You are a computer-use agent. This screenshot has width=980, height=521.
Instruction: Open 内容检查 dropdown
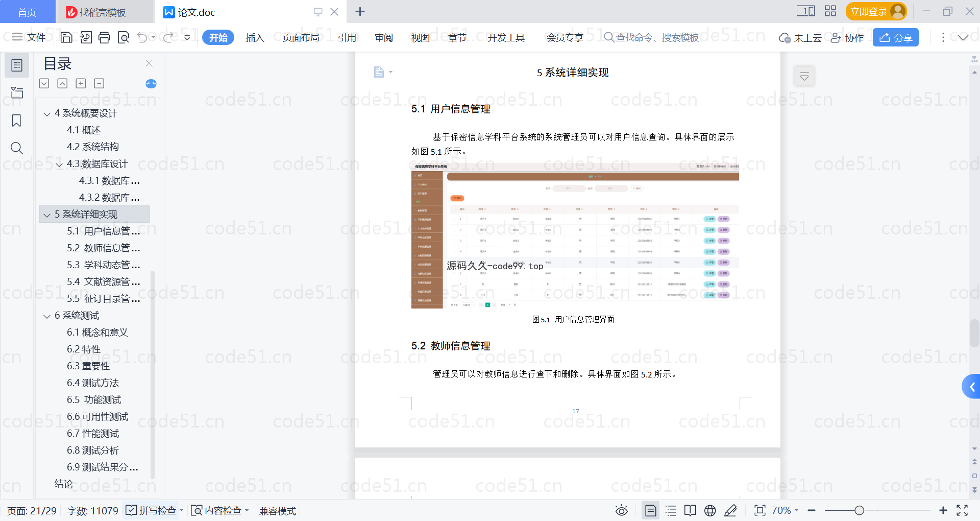(219, 510)
